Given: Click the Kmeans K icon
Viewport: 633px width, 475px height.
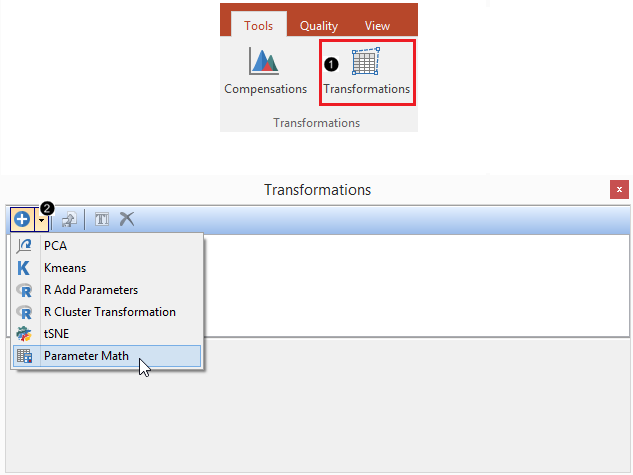Looking at the screenshot, I should [x=24, y=268].
